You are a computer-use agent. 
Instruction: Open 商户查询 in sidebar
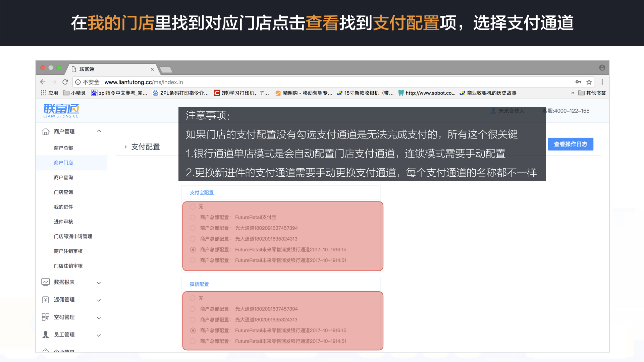click(x=63, y=177)
